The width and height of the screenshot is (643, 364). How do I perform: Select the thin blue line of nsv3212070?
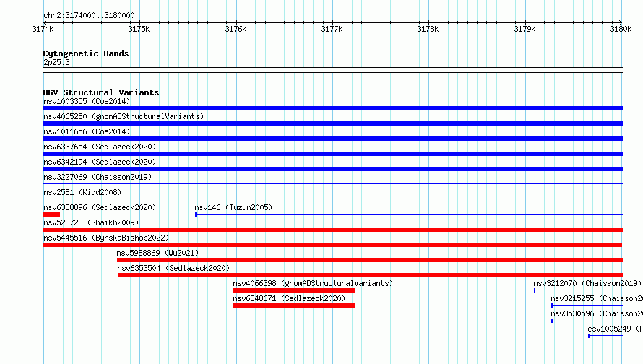pyautogui.click(x=578, y=290)
